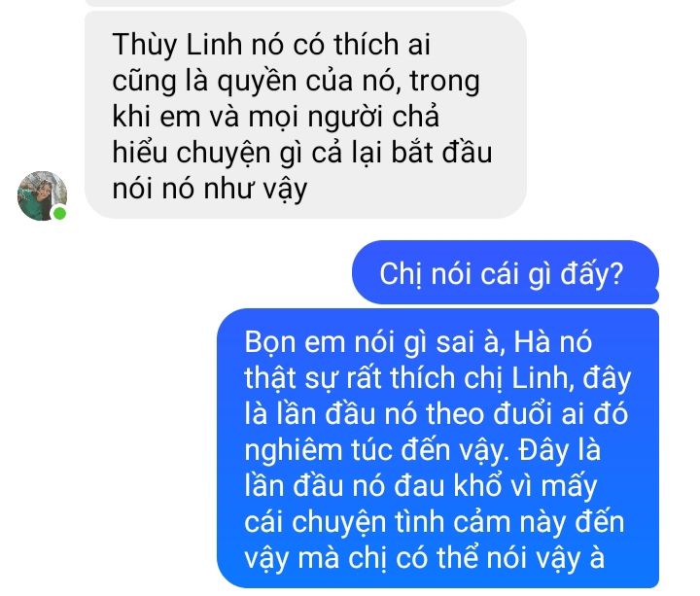This screenshot has height=596, width=700.
Task: Click the text 'Hà nó' in blue message
Action: (552, 342)
